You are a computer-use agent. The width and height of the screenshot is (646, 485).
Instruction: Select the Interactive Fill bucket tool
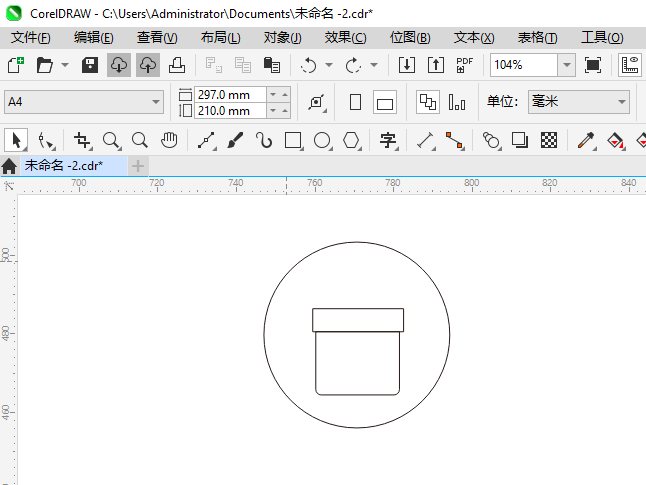(x=616, y=141)
